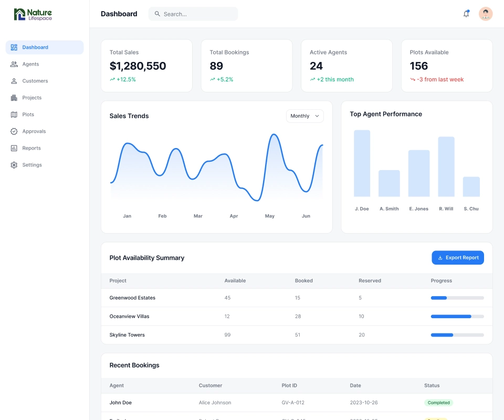
Task: Open Approvals section
Action: (45, 131)
